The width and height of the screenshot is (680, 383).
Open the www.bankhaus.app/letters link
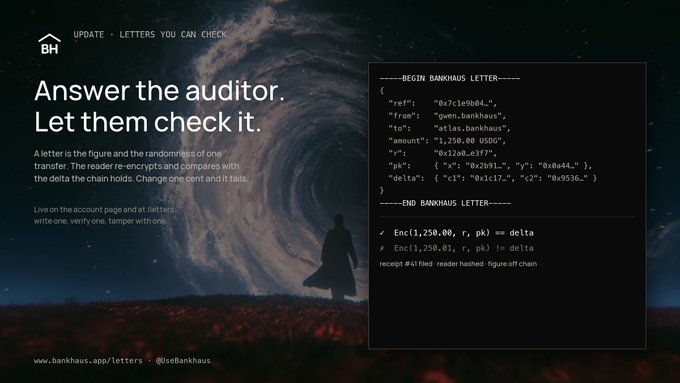(x=88, y=360)
